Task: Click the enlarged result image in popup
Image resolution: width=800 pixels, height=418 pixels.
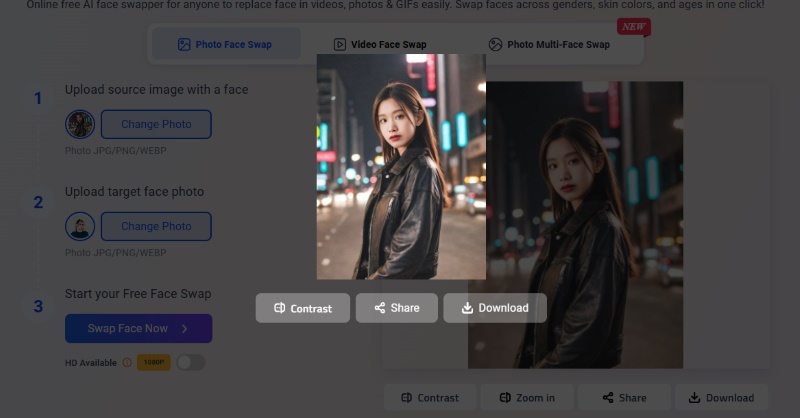Action: click(401, 167)
